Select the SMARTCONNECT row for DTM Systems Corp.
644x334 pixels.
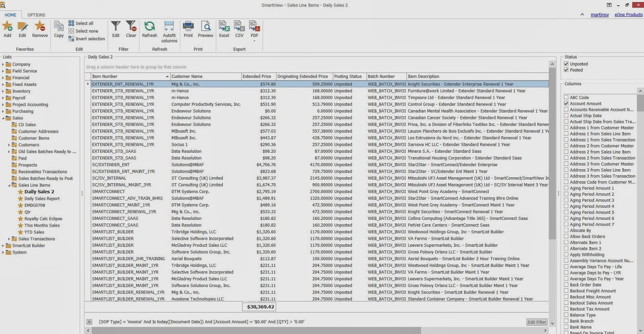[x=320, y=192]
